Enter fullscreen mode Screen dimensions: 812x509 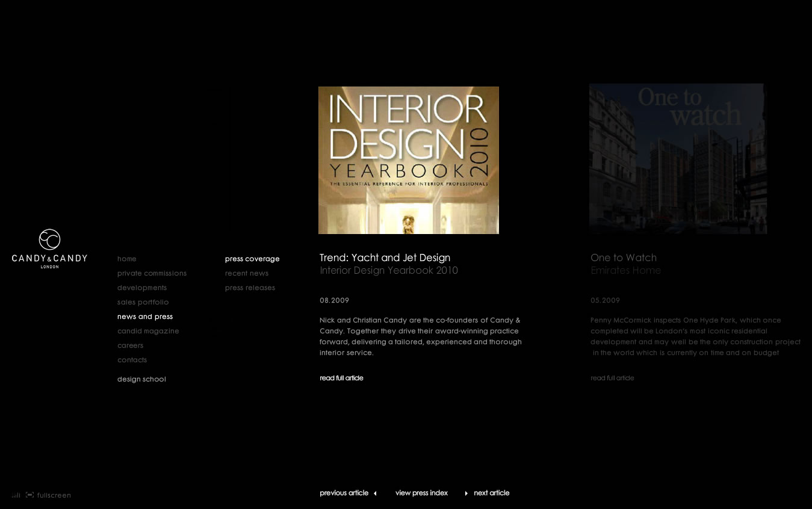click(x=49, y=495)
